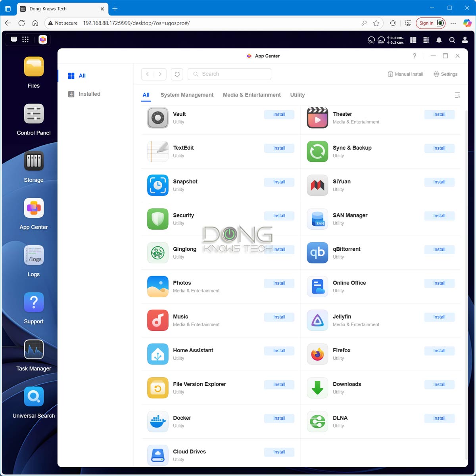Screen dimensions: 476x476
Task: Open the Files desktop icon
Action: point(34,67)
